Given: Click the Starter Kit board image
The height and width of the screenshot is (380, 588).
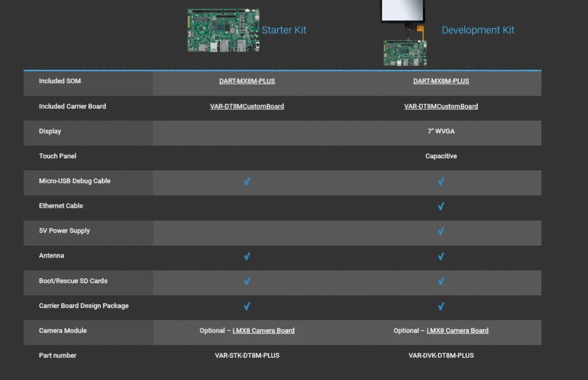Looking at the screenshot, I should pyautogui.click(x=223, y=30).
